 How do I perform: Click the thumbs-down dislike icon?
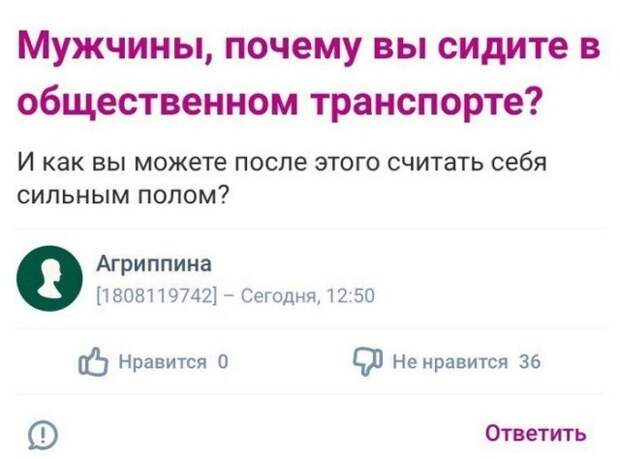(368, 361)
